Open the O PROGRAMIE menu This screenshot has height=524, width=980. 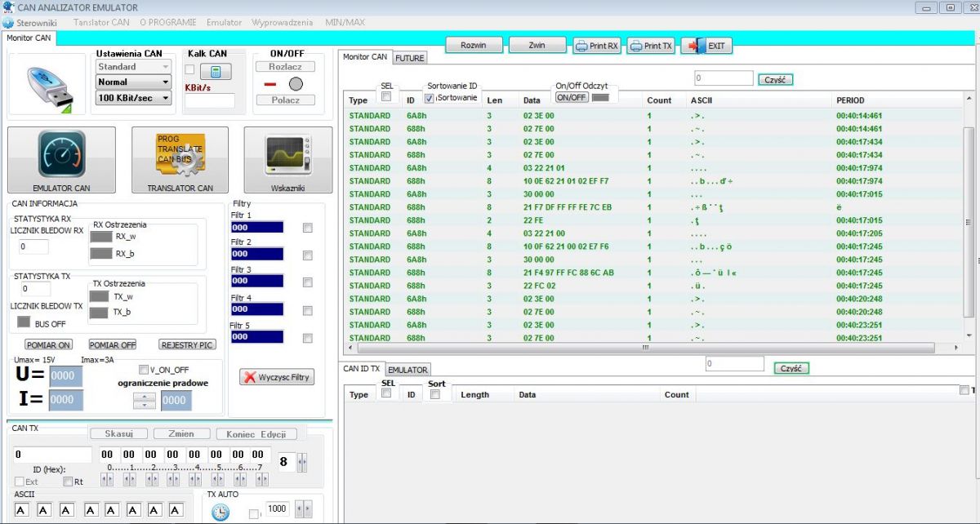(169, 23)
